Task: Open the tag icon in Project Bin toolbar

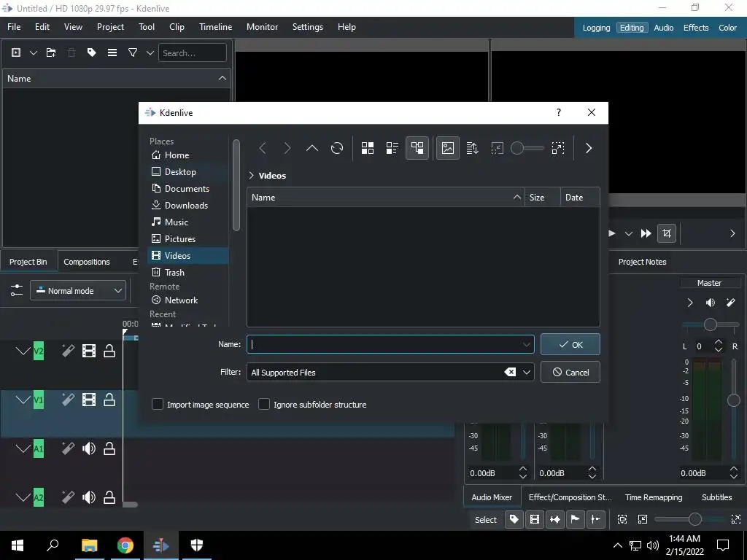Action: [91, 52]
